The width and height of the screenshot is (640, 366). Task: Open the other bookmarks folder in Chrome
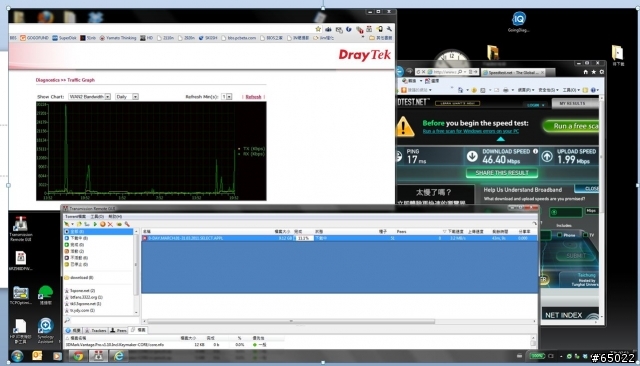381,38
